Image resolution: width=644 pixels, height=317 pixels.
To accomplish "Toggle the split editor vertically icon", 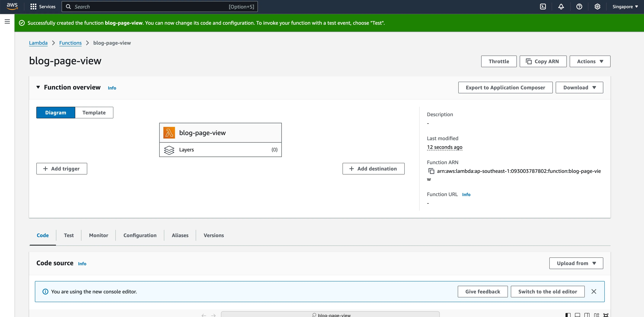I will [x=587, y=315].
